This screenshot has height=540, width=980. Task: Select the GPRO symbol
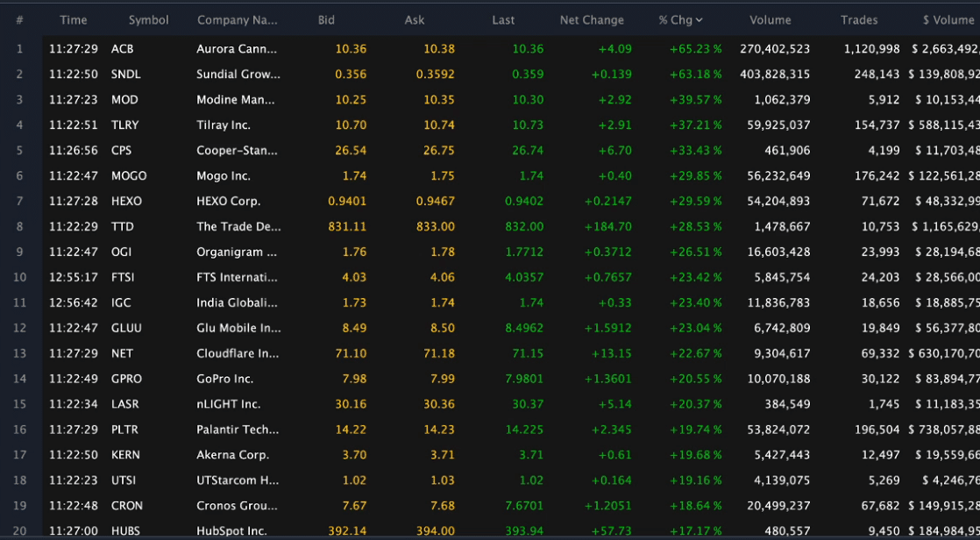click(126, 380)
